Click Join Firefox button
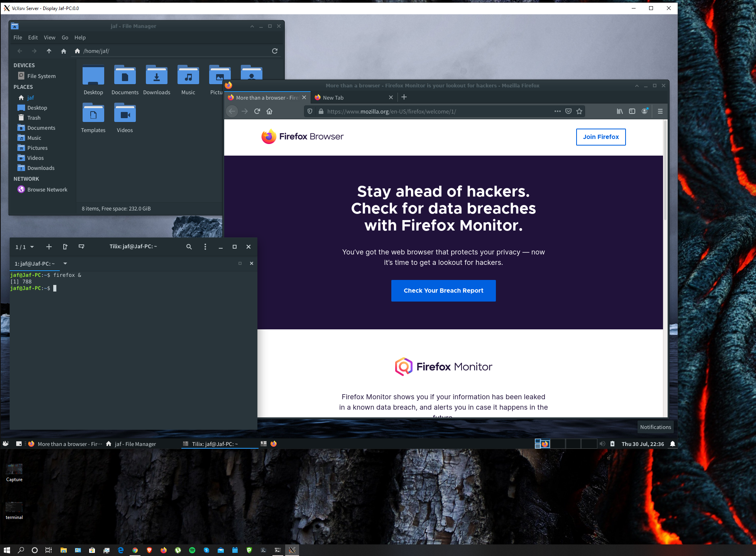This screenshot has width=756, height=556. (x=600, y=137)
